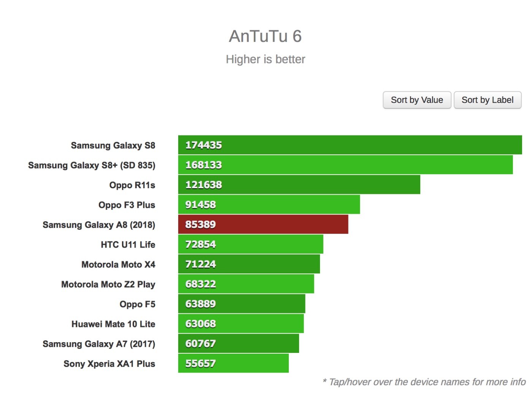Click the 121638 benchmark bar

tap(299, 184)
